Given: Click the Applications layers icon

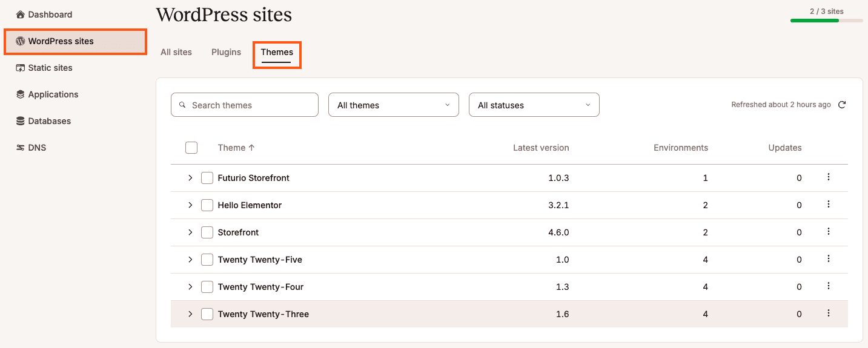Looking at the screenshot, I should pyautogui.click(x=20, y=94).
